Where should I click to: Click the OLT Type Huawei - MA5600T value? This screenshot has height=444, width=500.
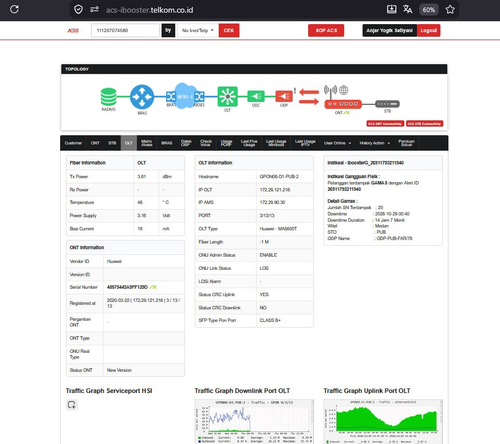point(278,229)
